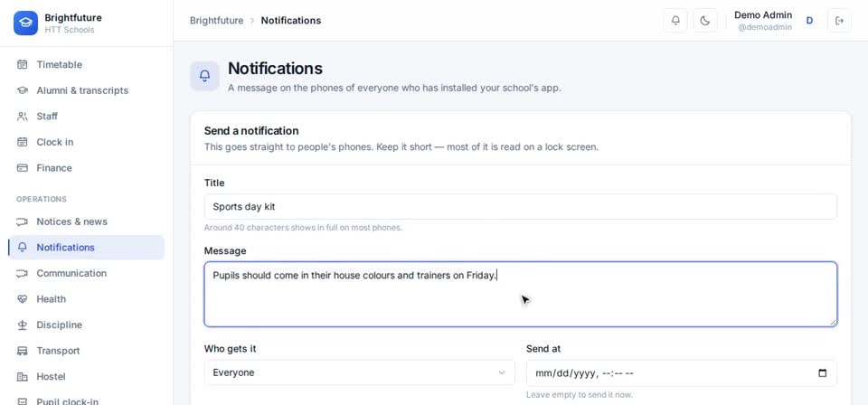Open the calendar picker icon in Send at
This screenshot has height=405, width=868.
823,373
